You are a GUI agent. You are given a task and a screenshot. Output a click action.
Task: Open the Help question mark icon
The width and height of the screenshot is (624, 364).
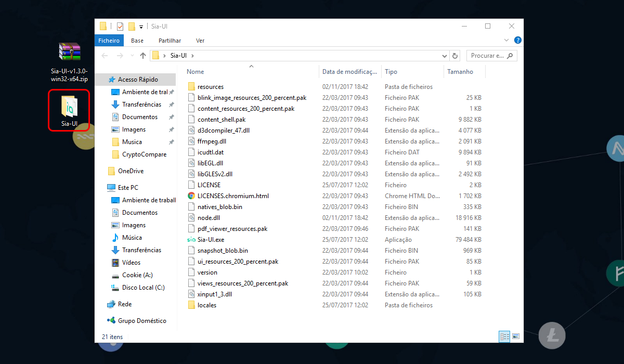tap(517, 40)
